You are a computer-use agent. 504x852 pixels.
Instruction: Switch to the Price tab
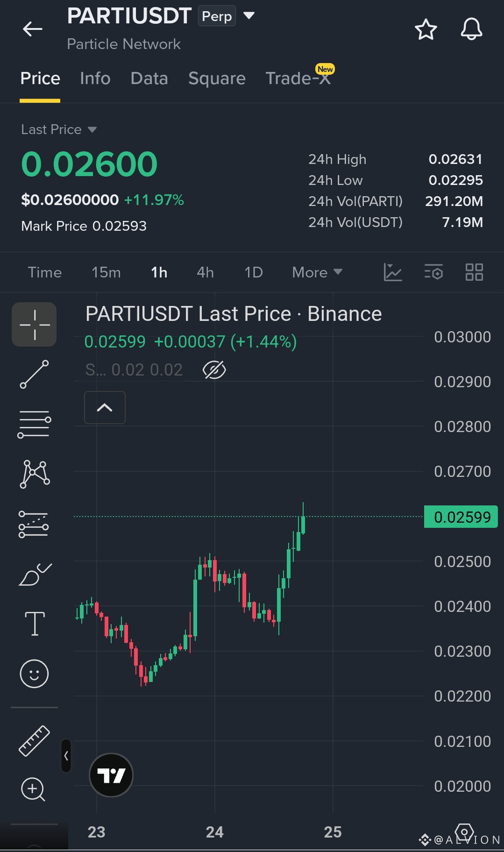coord(40,78)
